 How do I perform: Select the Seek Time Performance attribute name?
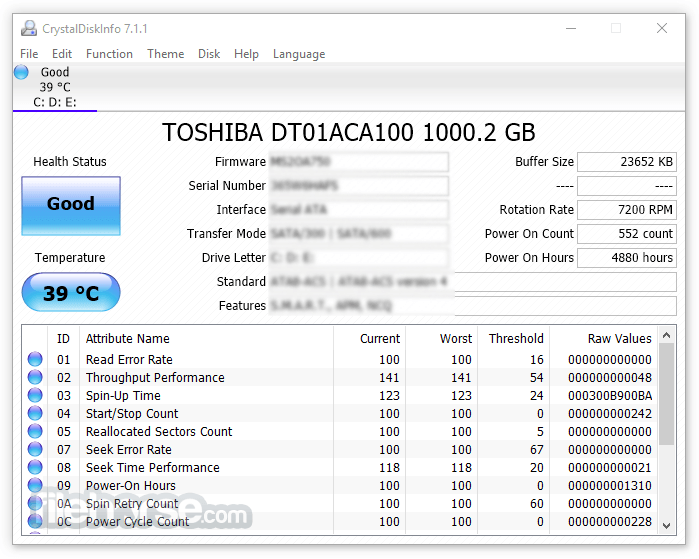152,468
